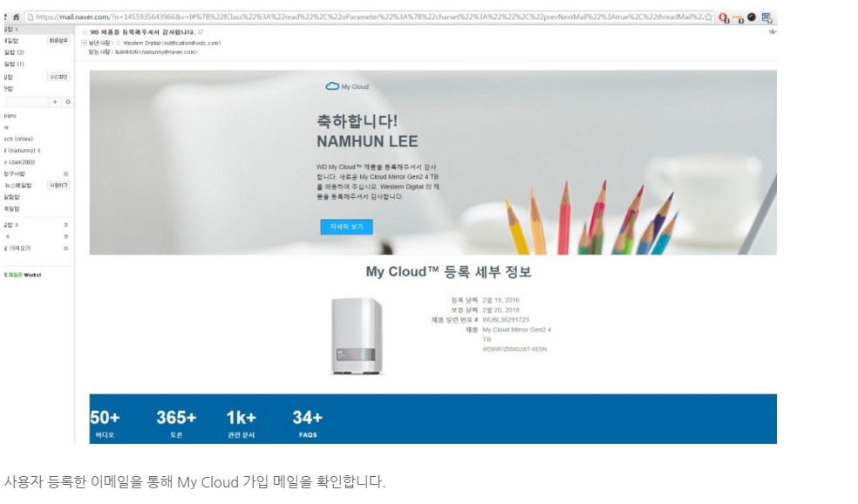Screen dimensions: 858x504
Task: Bookmark this page with the star icon
Action: (x=709, y=17)
